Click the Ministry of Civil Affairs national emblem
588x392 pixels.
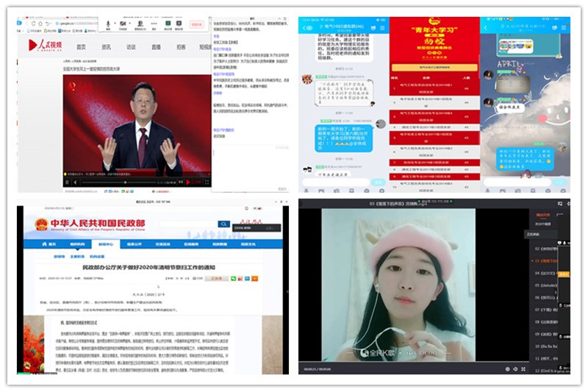tap(41, 224)
